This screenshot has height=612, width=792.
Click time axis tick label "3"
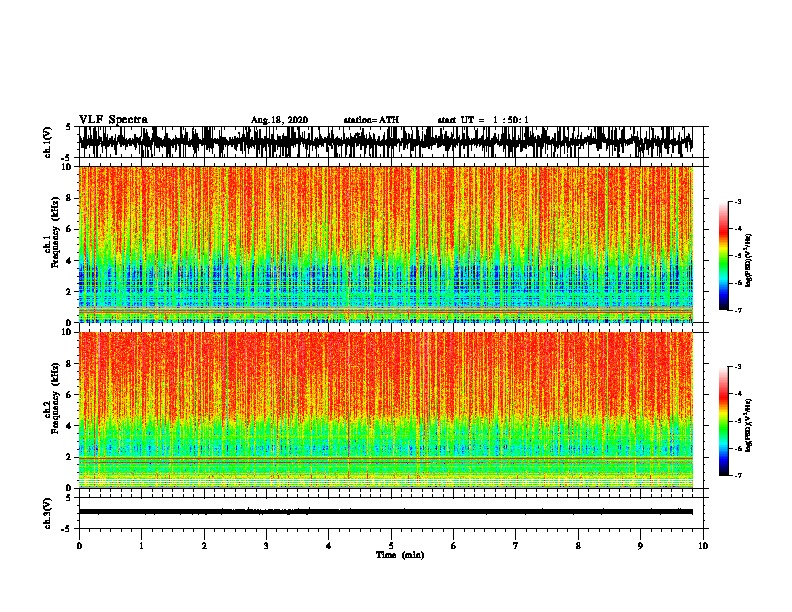266,546
